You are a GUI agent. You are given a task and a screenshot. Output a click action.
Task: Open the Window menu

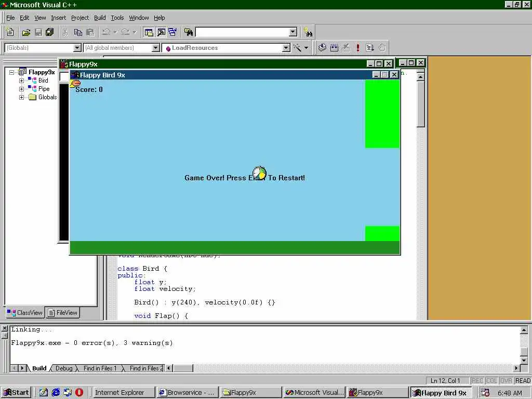(139, 18)
